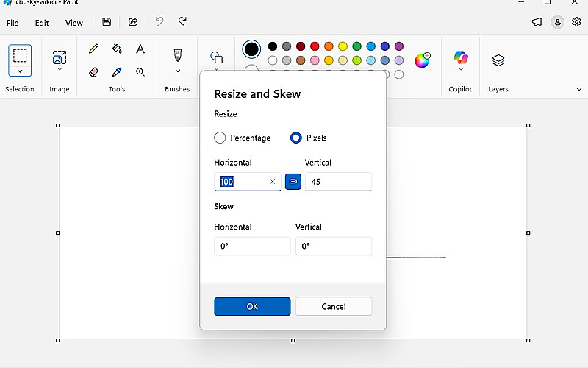
Task: Click the Vertical resize input field
Action: pyautogui.click(x=338, y=182)
